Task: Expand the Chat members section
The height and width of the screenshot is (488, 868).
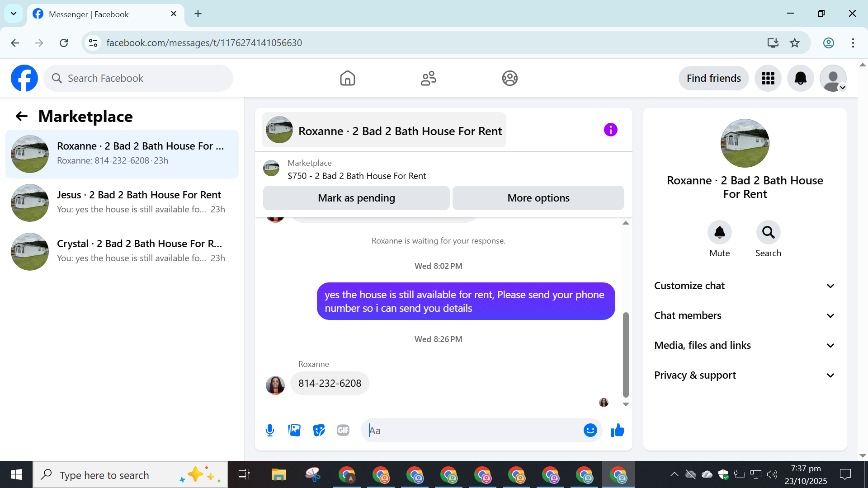Action: coord(745,315)
